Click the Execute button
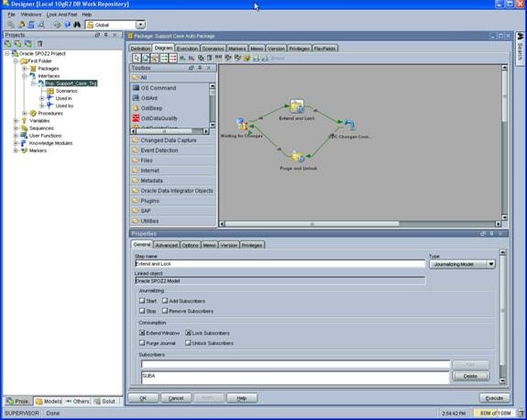Viewport: 527px width, 420px height. pyautogui.click(x=494, y=398)
